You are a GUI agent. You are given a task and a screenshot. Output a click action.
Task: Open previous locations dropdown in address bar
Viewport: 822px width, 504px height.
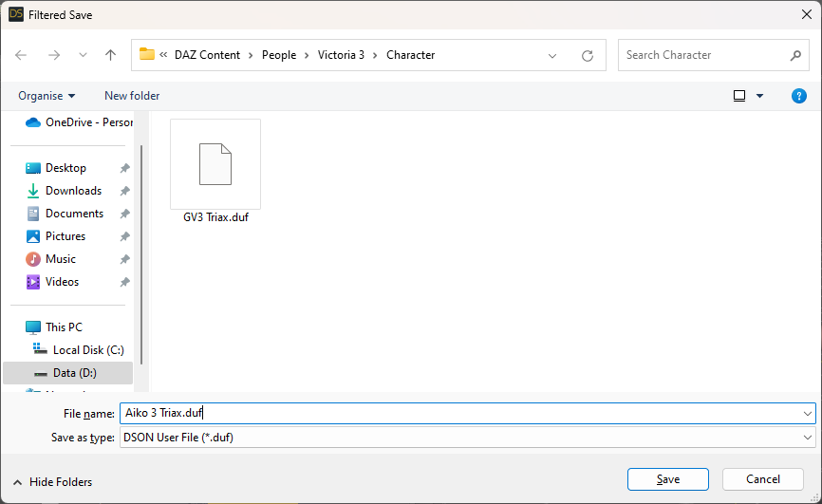(552, 56)
